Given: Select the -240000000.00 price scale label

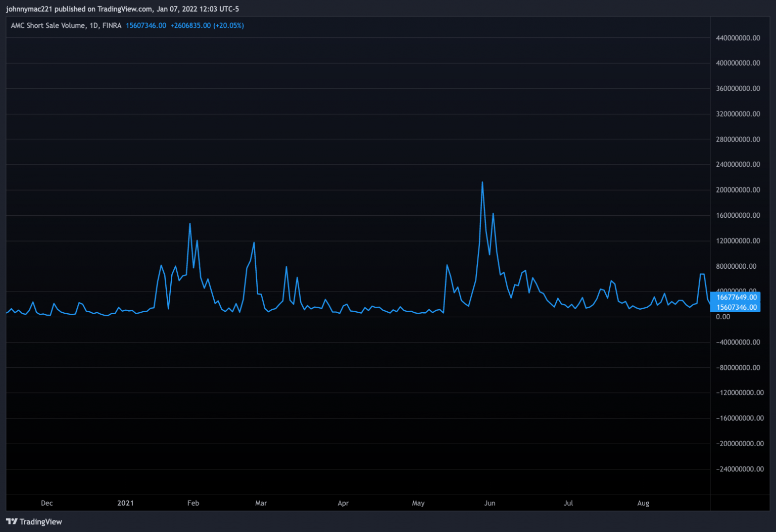Looking at the screenshot, I should (740, 469).
